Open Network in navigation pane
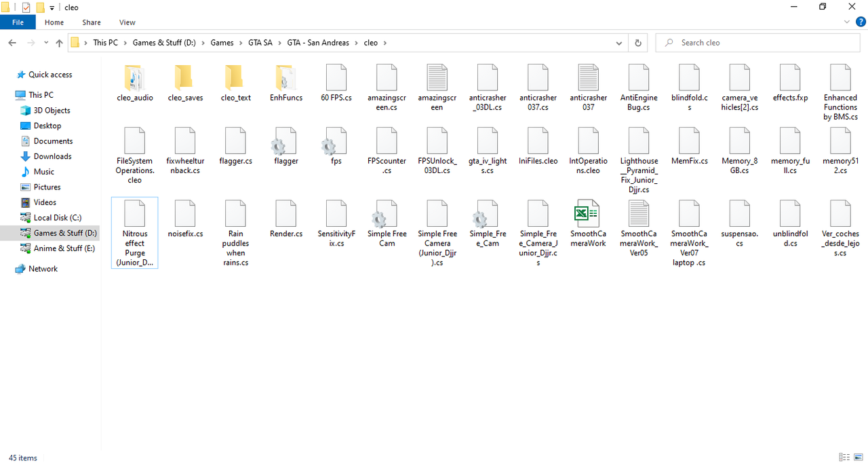Screen dimensions: 868x465 (x=43, y=269)
